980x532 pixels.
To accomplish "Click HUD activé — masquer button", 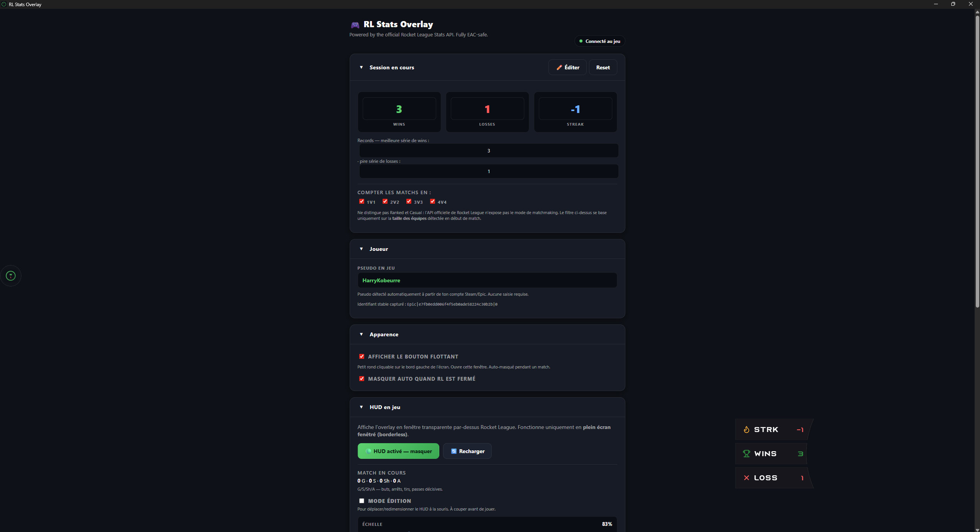I will (x=398, y=451).
